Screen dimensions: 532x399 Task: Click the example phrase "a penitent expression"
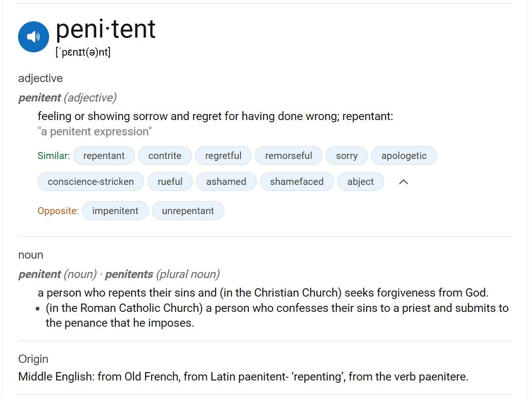pos(95,132)
